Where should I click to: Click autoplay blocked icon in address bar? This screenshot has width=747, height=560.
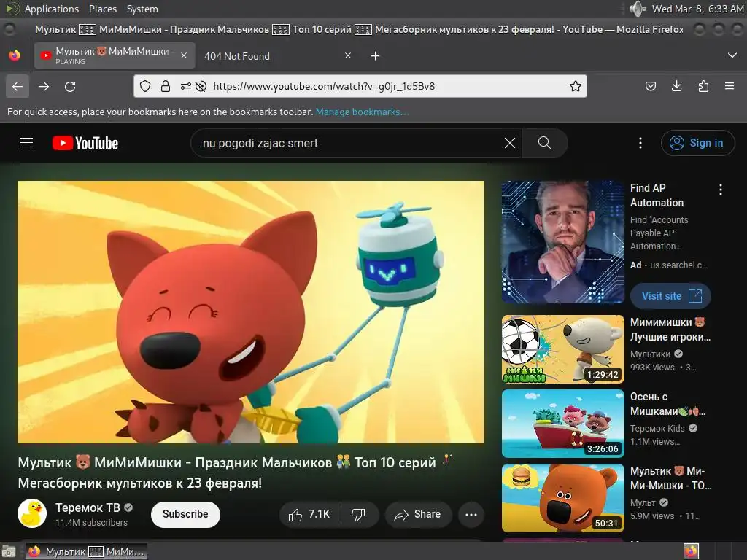pos(201,86)
